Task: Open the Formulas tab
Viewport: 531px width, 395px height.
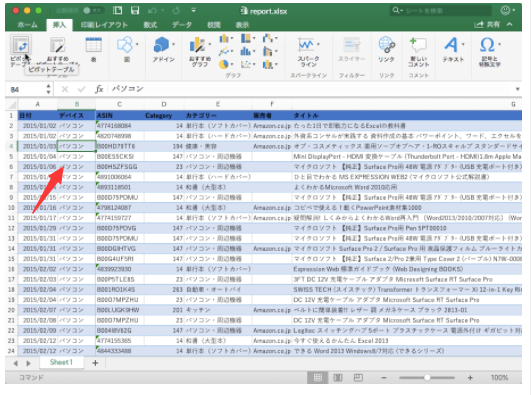Action: [x=150, y=25]
